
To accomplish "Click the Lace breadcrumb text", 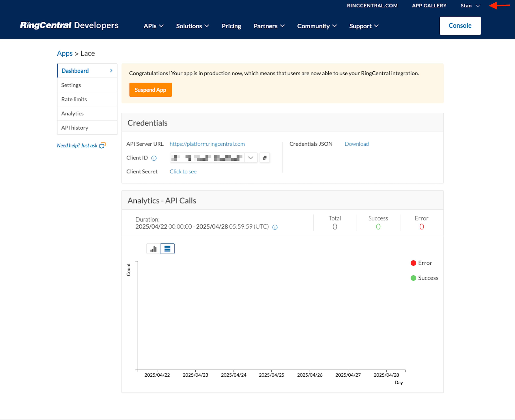I will point(88,54).
